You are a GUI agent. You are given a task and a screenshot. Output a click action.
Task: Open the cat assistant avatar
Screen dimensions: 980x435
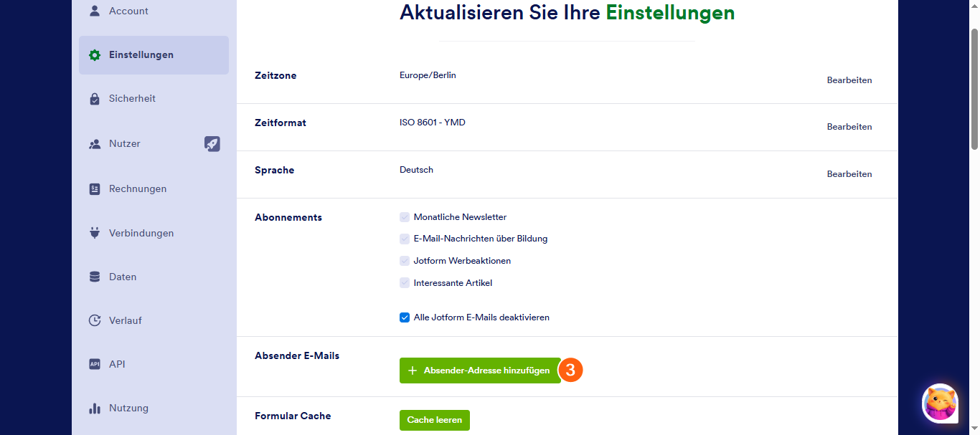coord(940,403)
